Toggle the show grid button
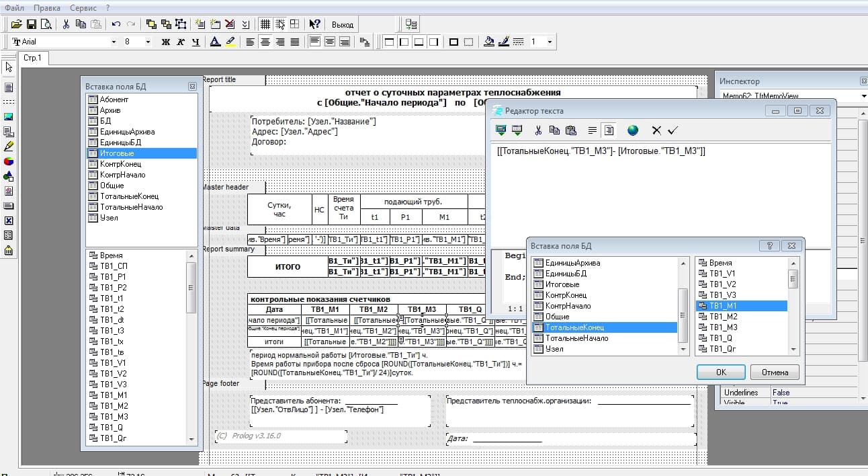The height and width of the screenshot is (476, 868). (265, 24)
